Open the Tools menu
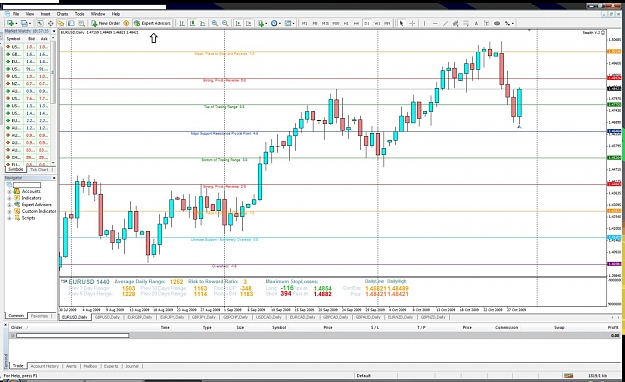The image size is (625, 382). click(x=80, y=14)
